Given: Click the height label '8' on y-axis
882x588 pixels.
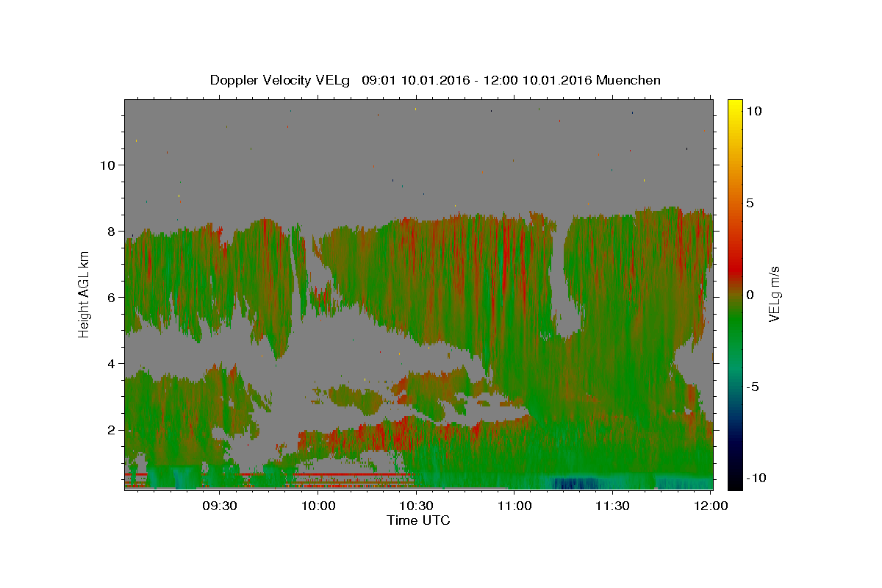Looking at the screenshot, I should point(110,231).
